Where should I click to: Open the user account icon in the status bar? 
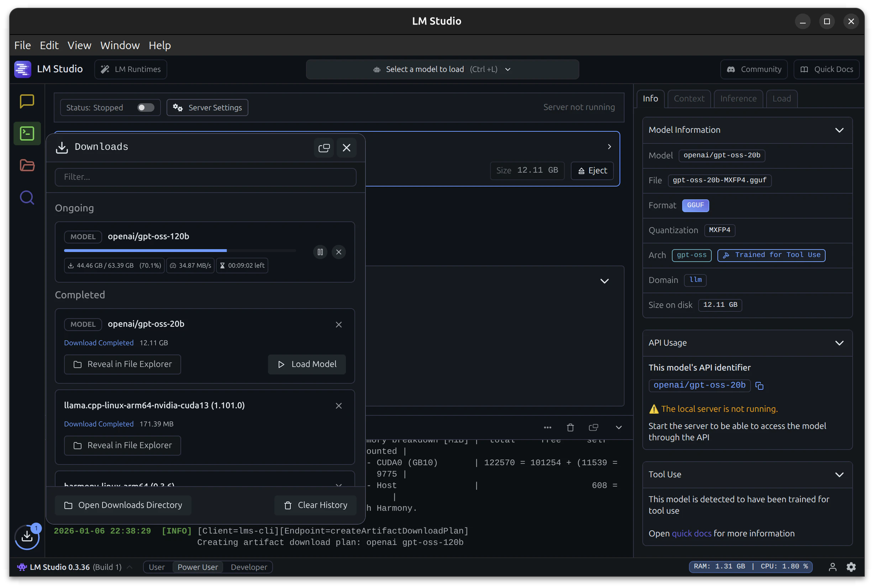point(832,567)
